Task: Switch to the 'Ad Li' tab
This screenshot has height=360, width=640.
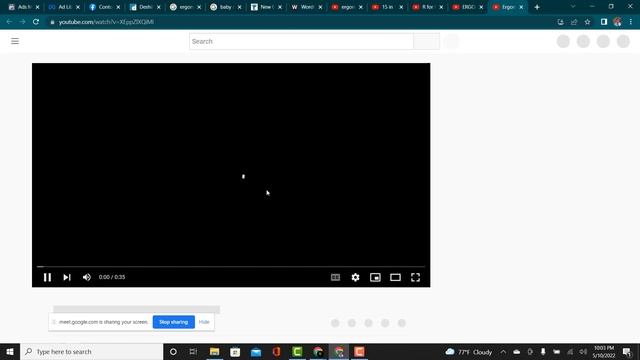Action: pyautogui.click(x=64, y=7)
